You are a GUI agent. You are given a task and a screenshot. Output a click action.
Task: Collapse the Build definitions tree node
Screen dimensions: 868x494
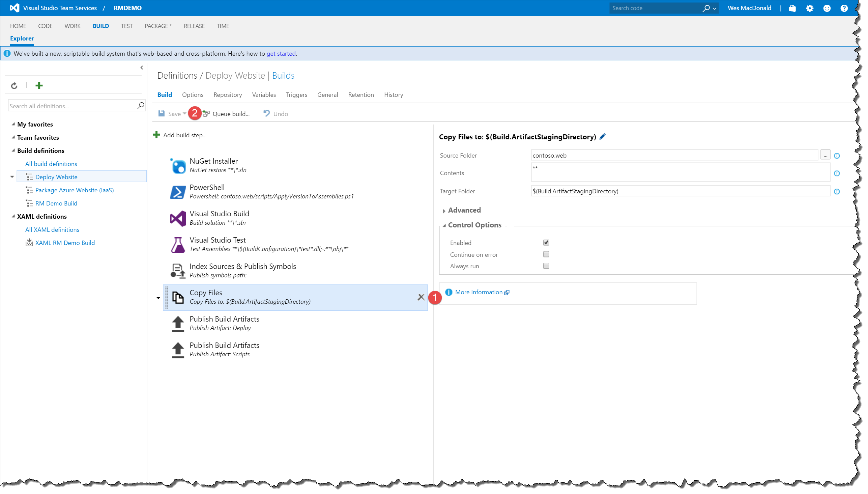coord(13,150)
